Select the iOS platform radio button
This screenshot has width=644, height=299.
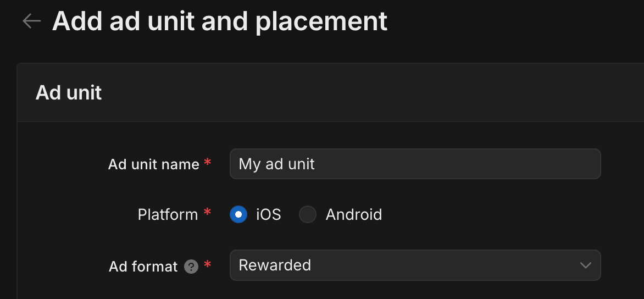pos(238,214)
